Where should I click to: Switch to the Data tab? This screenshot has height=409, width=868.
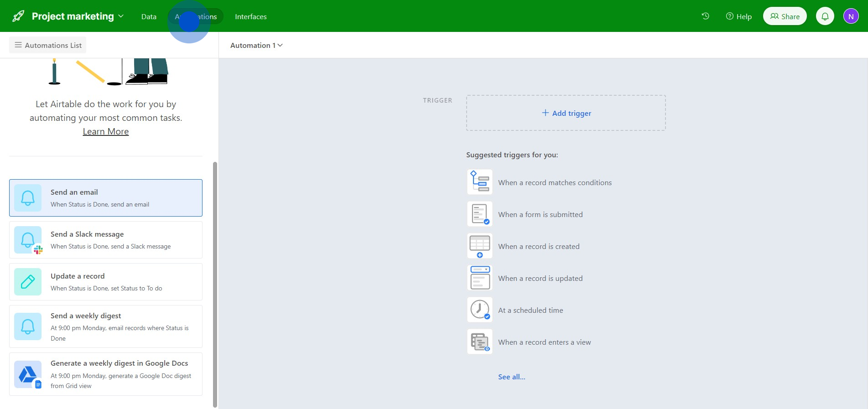coord(149,17)
